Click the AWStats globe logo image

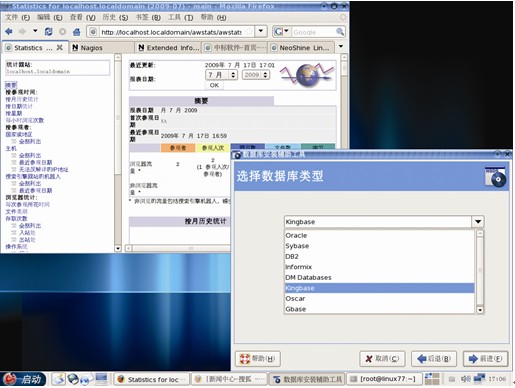[307, 75]
